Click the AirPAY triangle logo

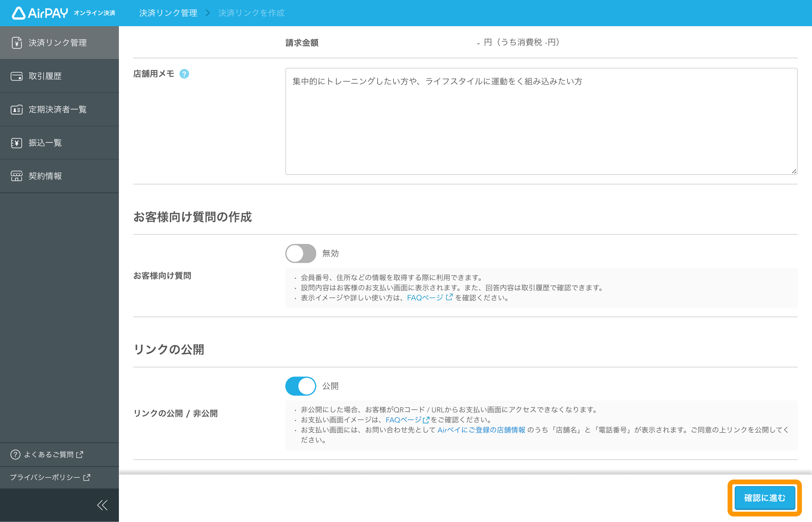tap(18, 13)
